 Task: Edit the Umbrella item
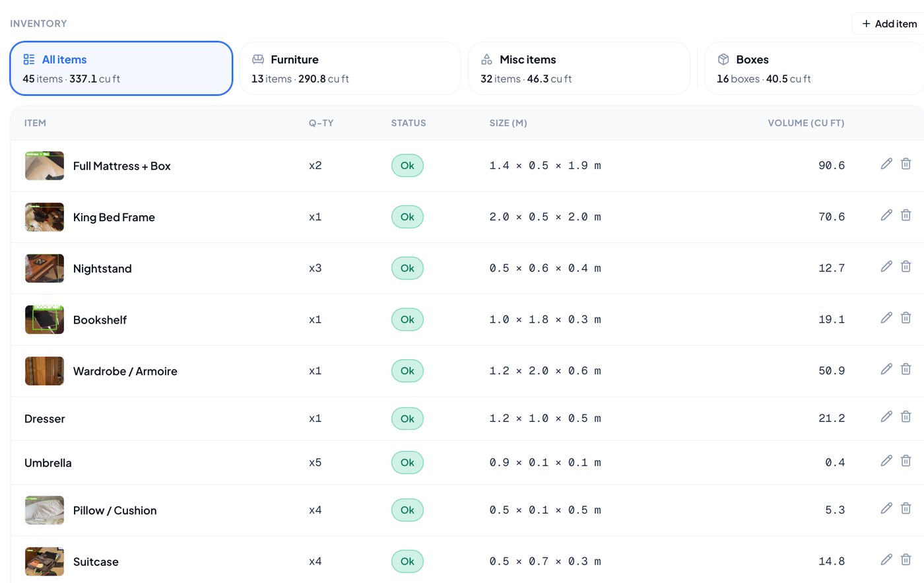886,461
